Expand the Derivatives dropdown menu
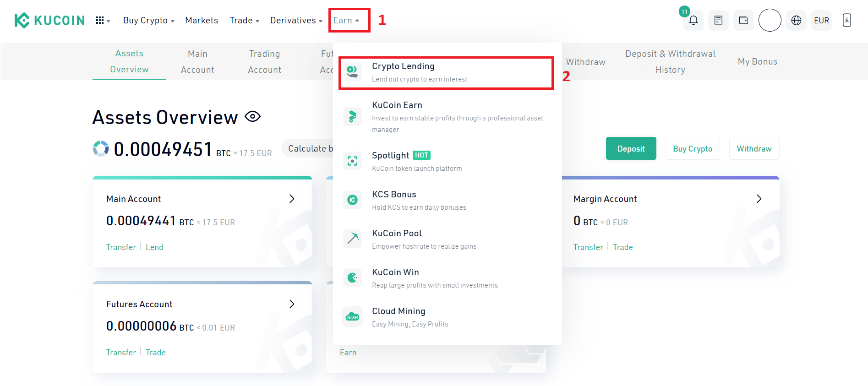This screenshot has height=386, width=868. tap(296, 20)
